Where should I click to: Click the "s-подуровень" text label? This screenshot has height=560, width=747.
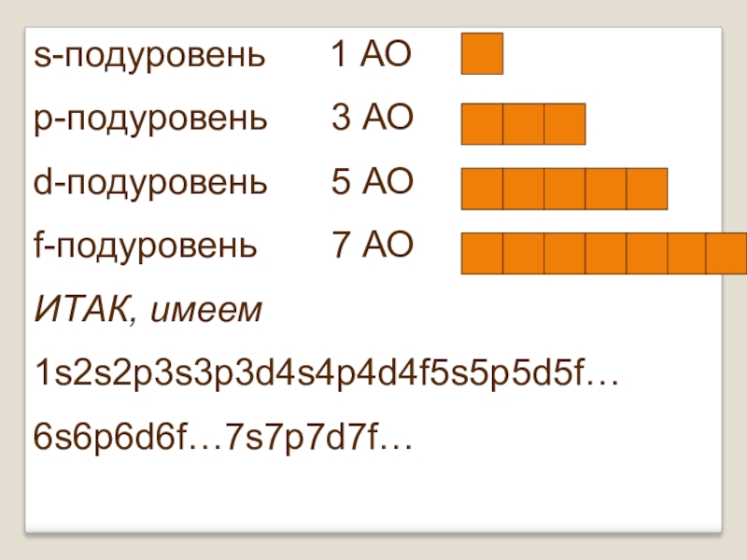point(149,56)
